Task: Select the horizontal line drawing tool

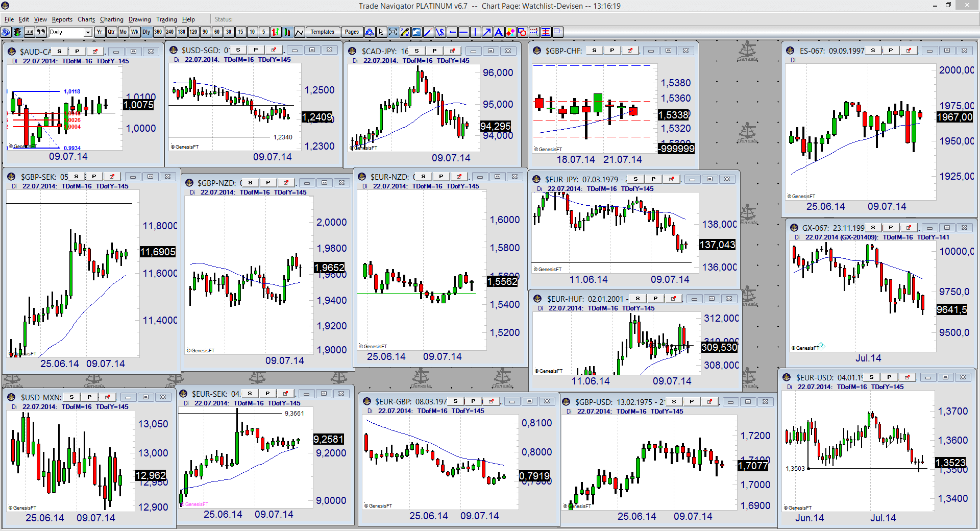Action: tap(463, 32)
